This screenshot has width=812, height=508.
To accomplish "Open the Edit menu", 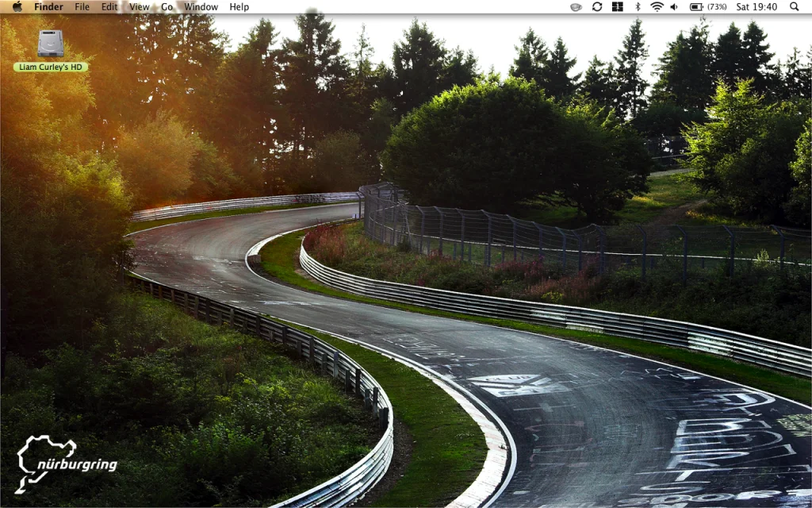I will tap(109, 6).
